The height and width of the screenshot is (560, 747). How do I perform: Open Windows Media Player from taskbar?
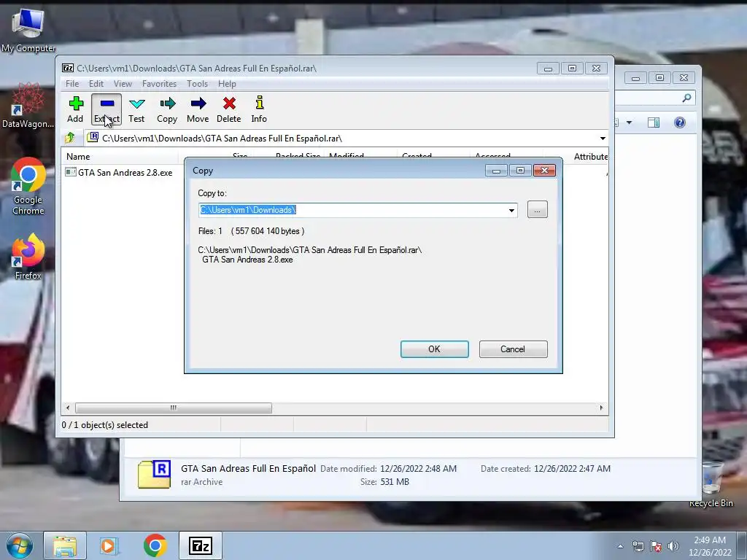pyautogui.click(x=109, y=545)
